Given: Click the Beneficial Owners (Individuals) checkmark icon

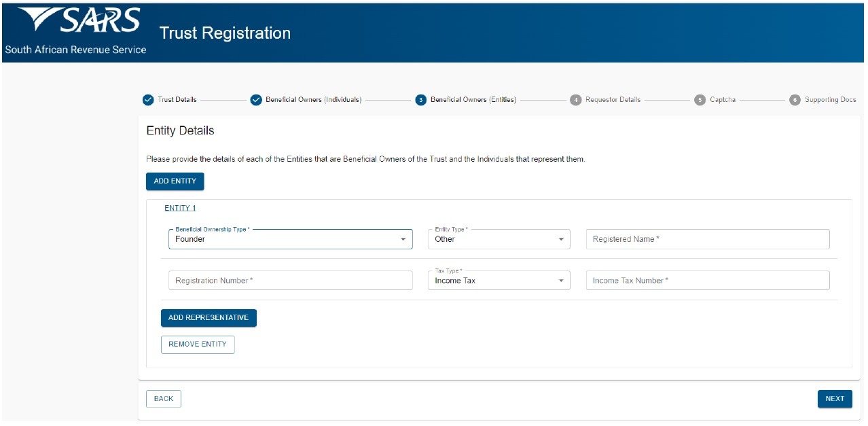Looking at the screenshot, I should (256, 100).
